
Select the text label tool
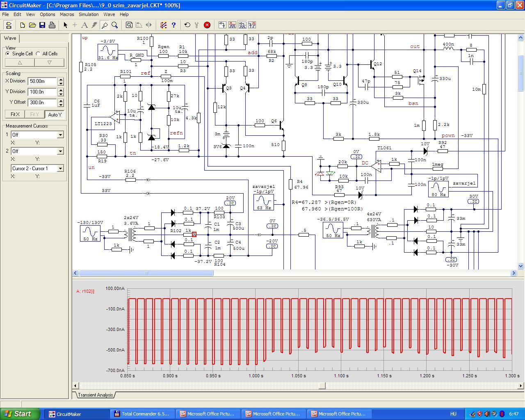(84, 25)
